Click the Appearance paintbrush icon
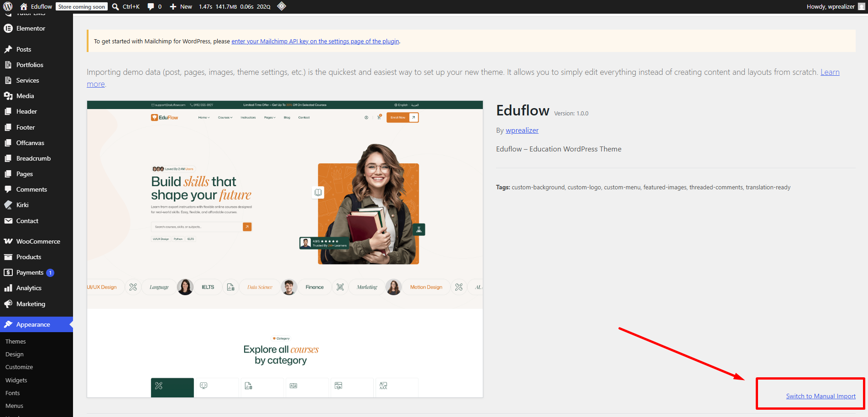 [8, 324]
